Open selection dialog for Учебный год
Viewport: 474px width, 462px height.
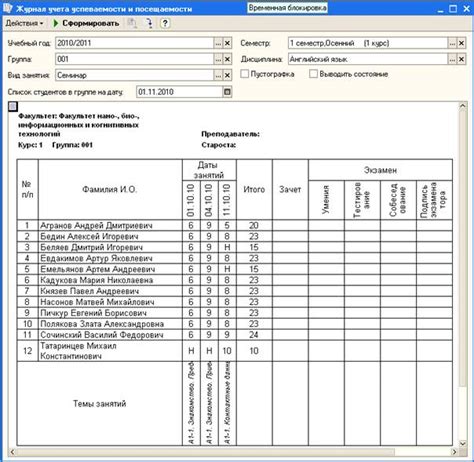pos(218,43)
